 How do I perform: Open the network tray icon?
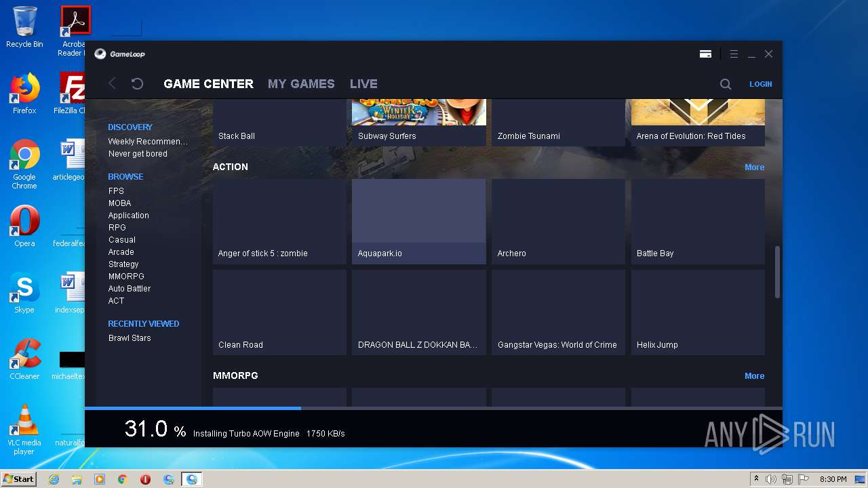pos(787,479)
